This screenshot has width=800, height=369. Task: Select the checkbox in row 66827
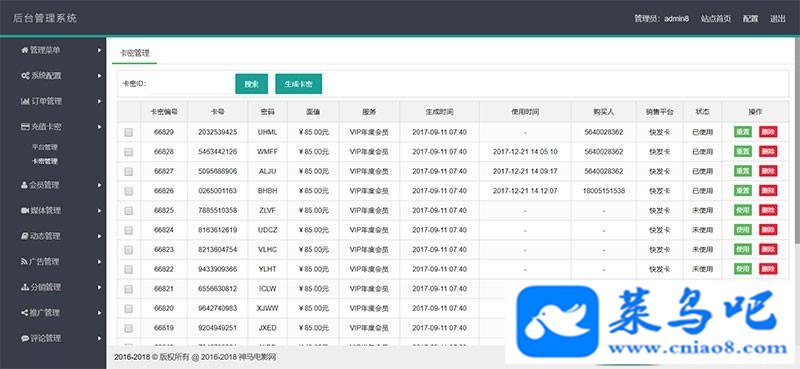[129, 171]
